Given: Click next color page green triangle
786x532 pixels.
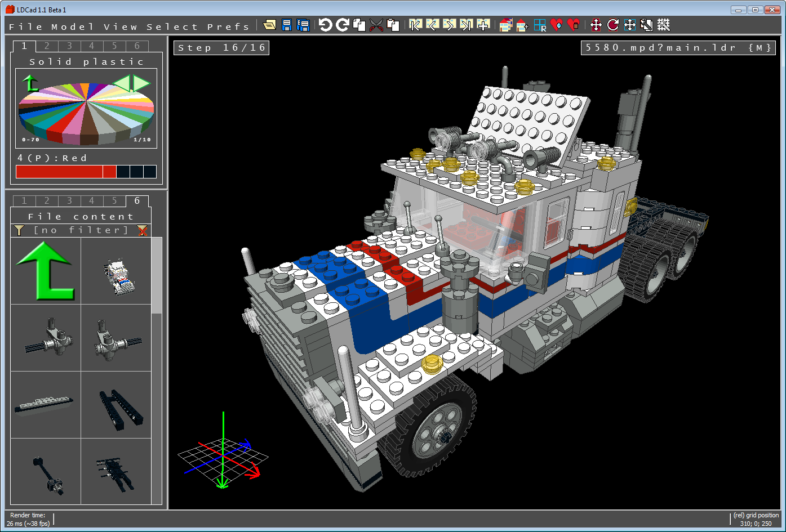Looking at the screenshot, I should (141, 83).
